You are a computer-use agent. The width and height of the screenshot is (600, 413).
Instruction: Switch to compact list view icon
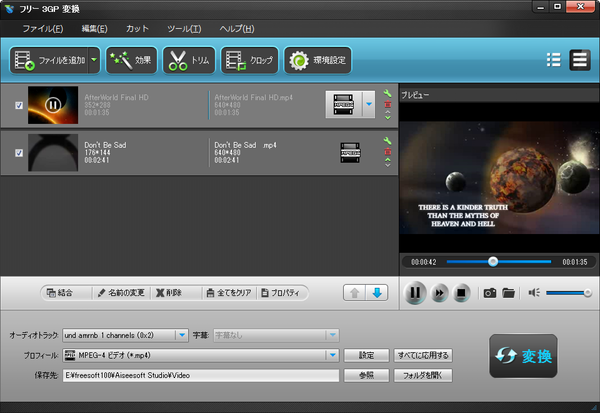point(554,60)
